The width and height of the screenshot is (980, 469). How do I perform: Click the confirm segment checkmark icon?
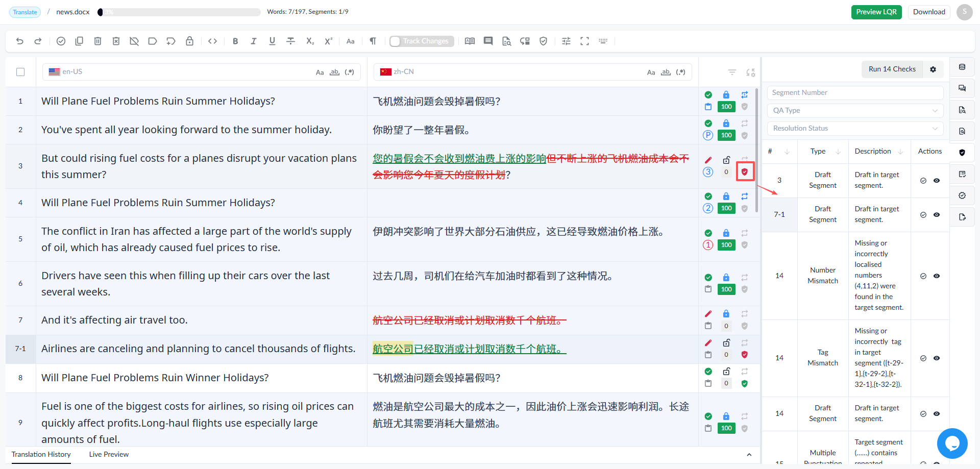(x=61, y=41)
